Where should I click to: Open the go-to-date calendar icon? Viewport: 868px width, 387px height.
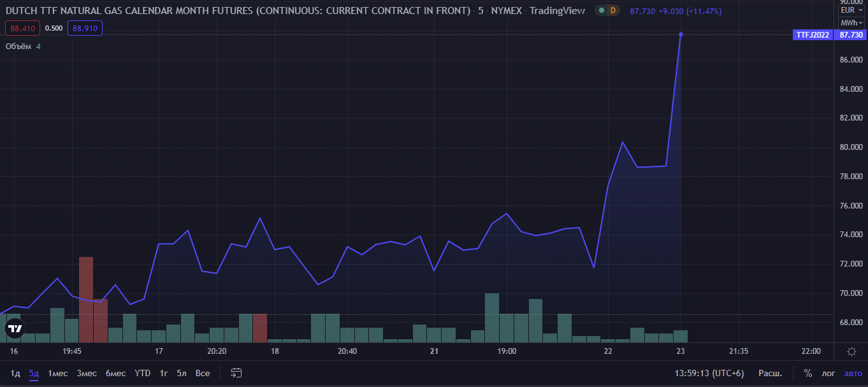(x=236, y=373)
